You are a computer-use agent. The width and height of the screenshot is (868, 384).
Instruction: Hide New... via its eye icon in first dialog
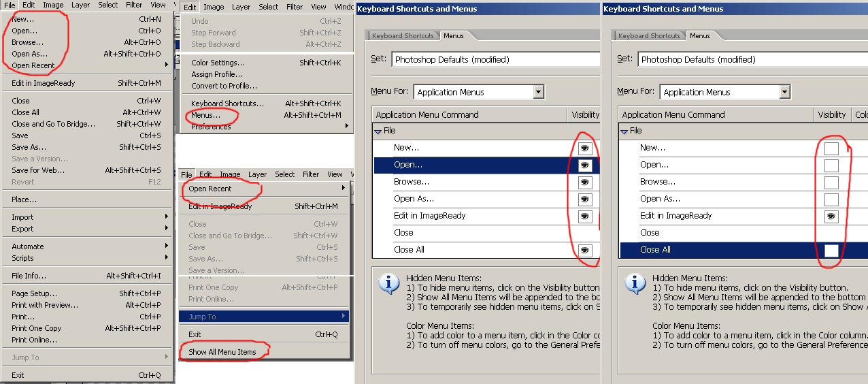click(x=585, y=148)
